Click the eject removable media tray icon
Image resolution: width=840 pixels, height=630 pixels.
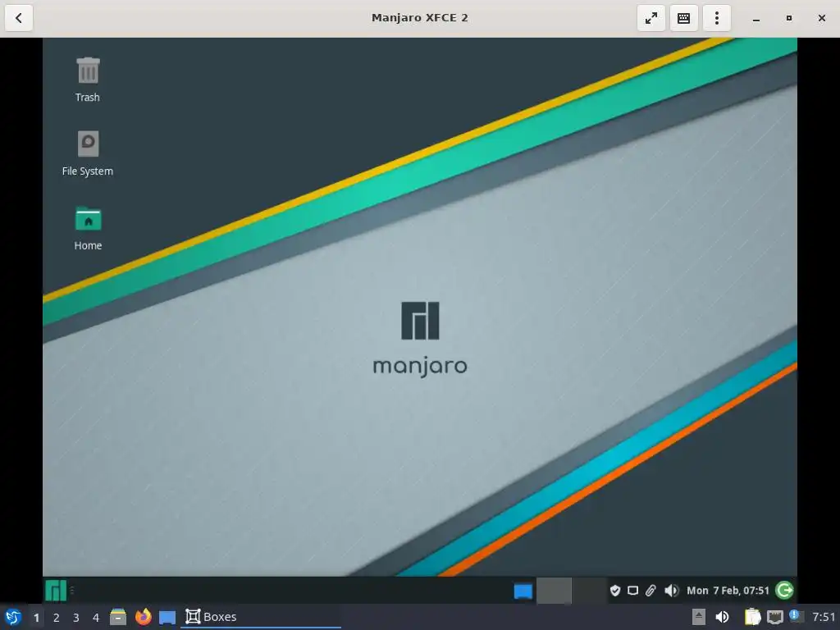click(698, 617)
